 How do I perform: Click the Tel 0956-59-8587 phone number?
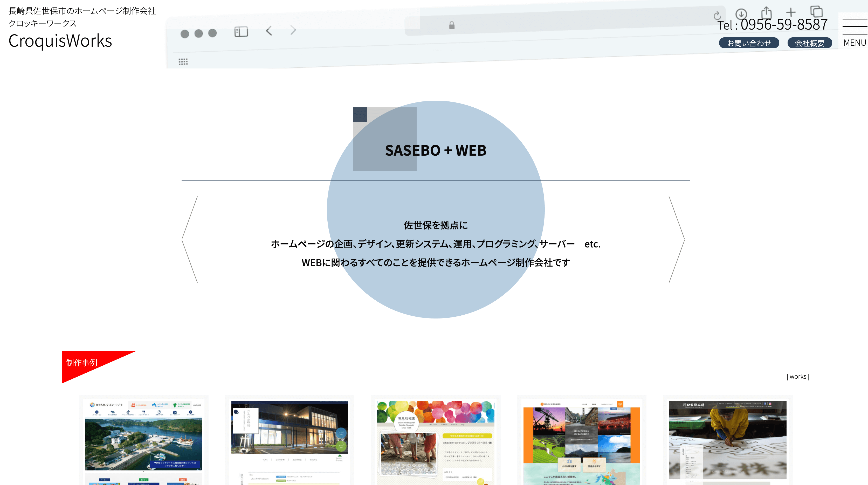pyautogui.click(x=772, y=24)
